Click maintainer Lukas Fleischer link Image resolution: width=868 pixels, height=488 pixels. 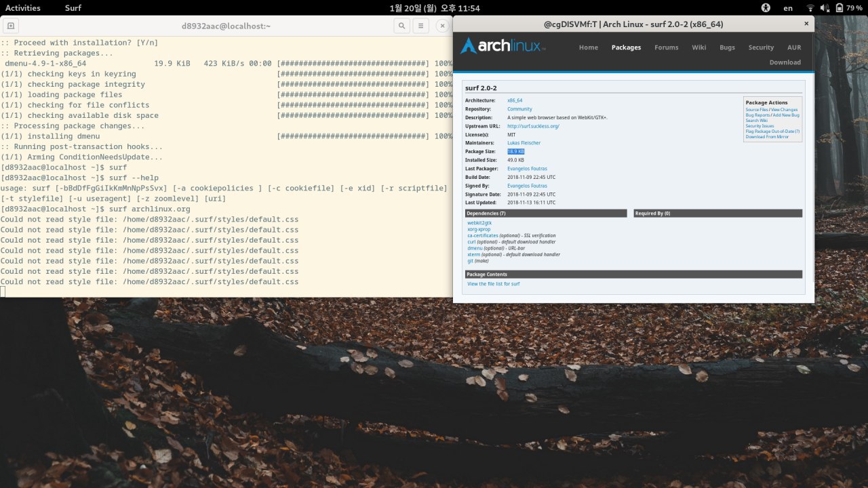(x=524, y=143)
